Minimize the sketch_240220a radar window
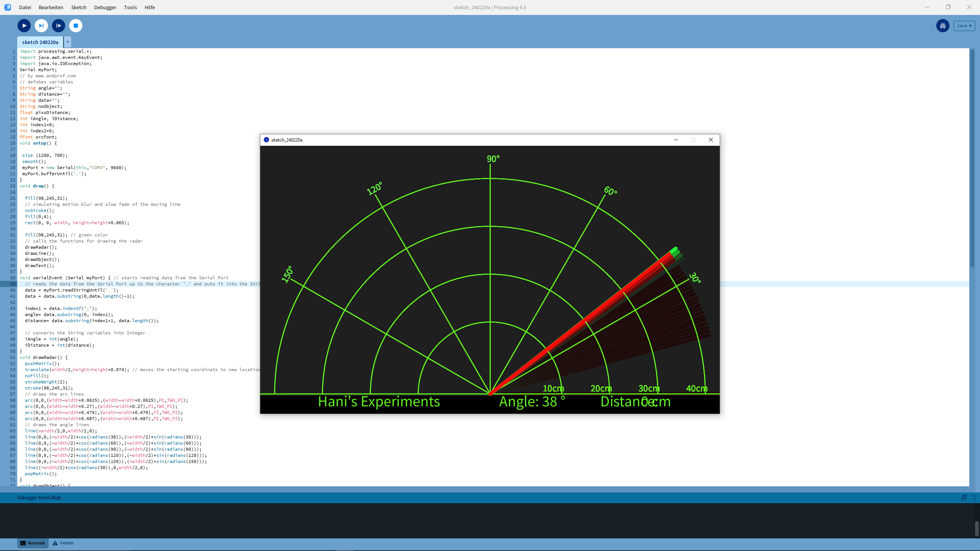 click(676, 140)
